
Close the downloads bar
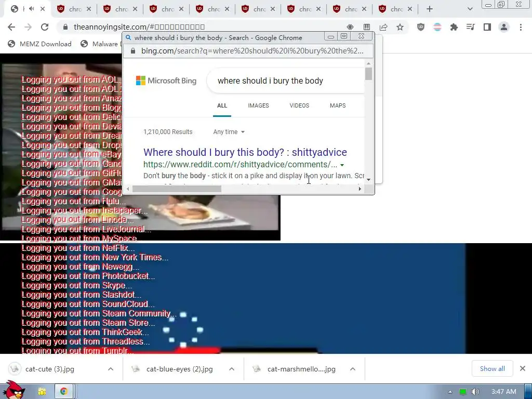click(523, 368)
